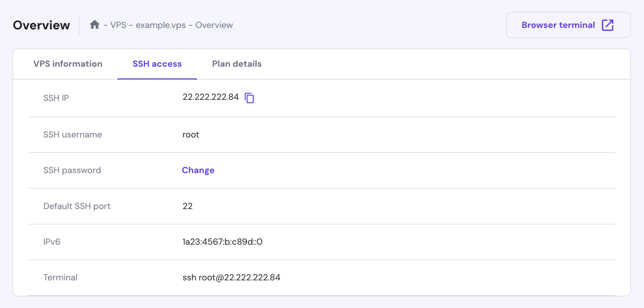
Task: Click the Default SSH port value 22
Action: [187, 206]
